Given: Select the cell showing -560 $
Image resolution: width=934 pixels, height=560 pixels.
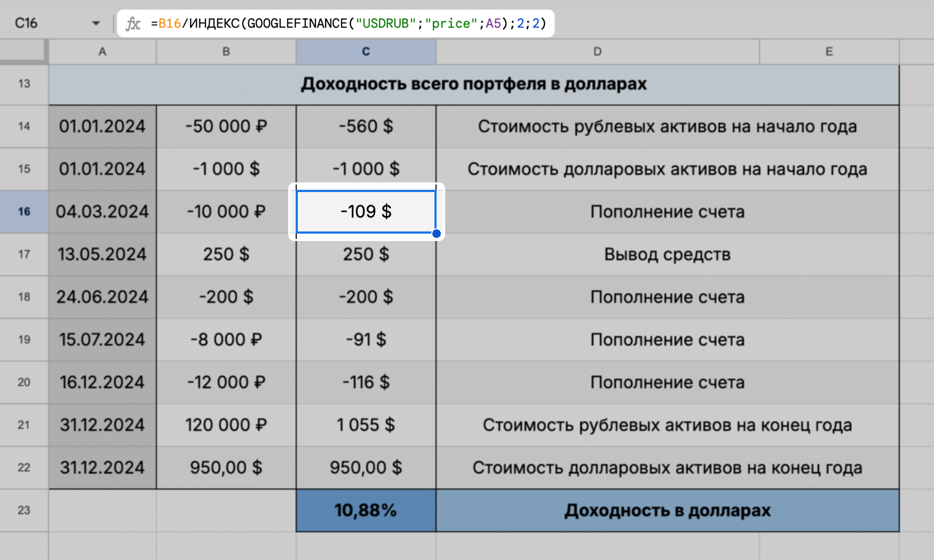Looking at the screenshot, I should [366, 126].
